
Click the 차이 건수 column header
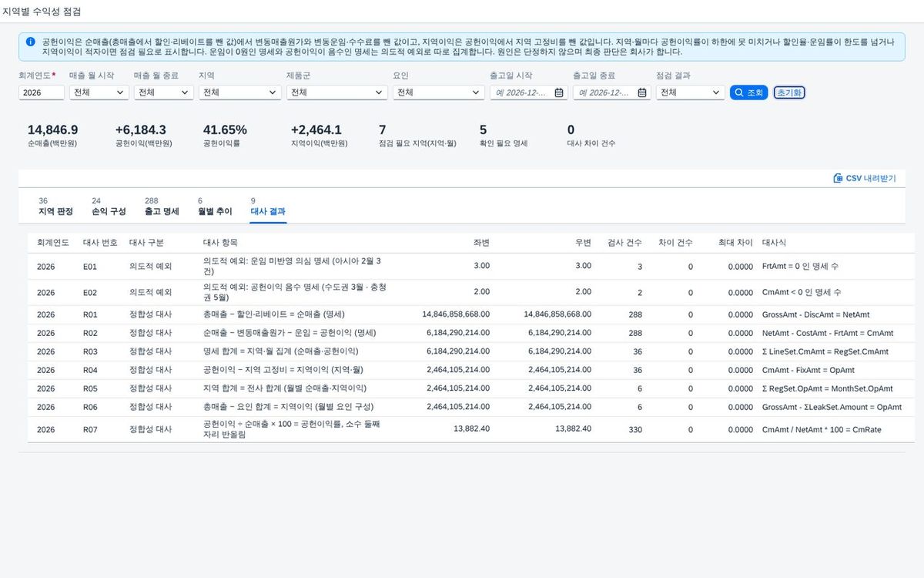pyautogui.click(x=675, y=243)
